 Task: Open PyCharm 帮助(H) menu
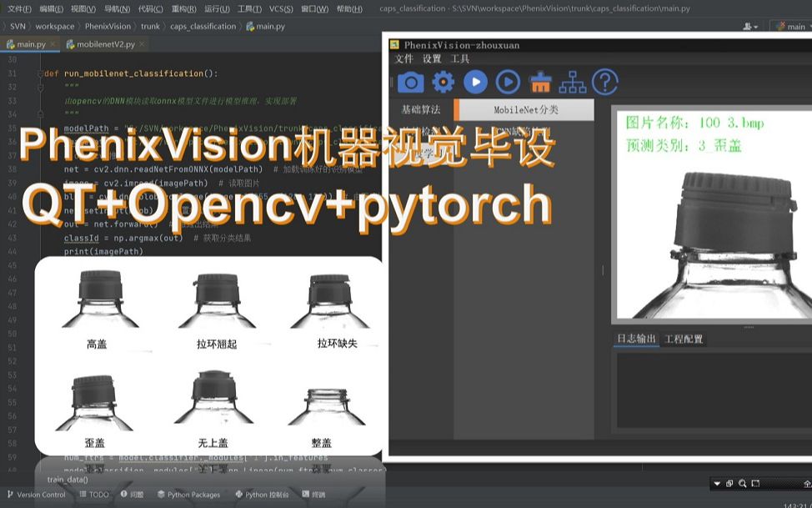[349, 9]
